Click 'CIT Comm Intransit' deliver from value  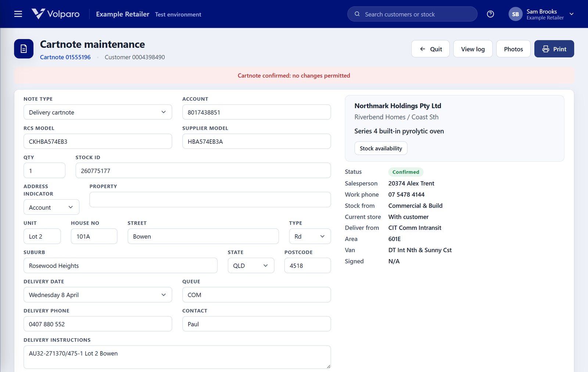tap(415, 228)
